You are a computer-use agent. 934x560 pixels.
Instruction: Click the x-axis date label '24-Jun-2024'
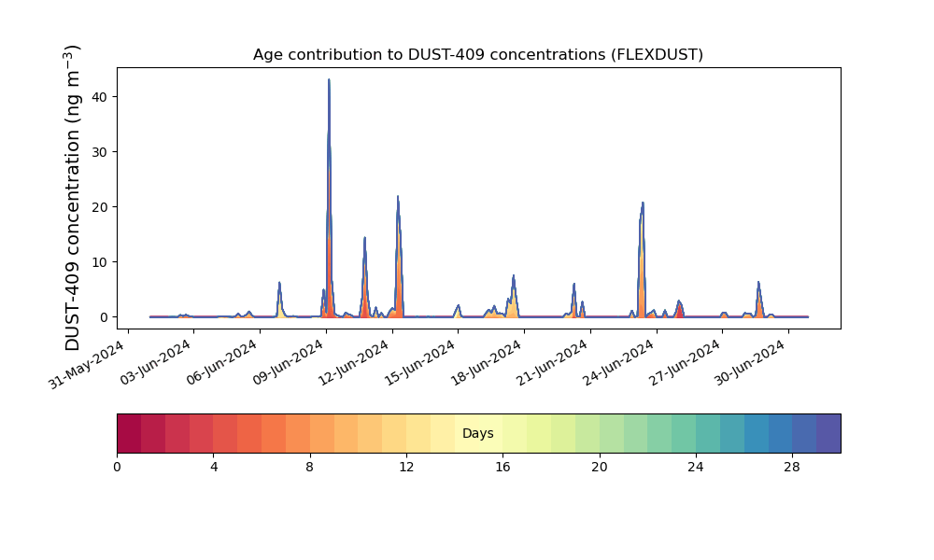coord(619,362)
